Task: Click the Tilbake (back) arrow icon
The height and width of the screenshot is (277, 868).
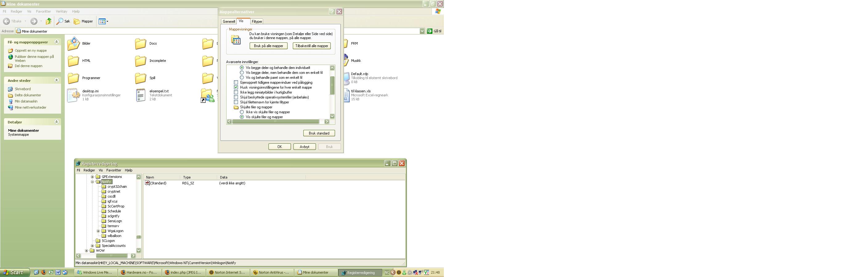Action: 6,21
